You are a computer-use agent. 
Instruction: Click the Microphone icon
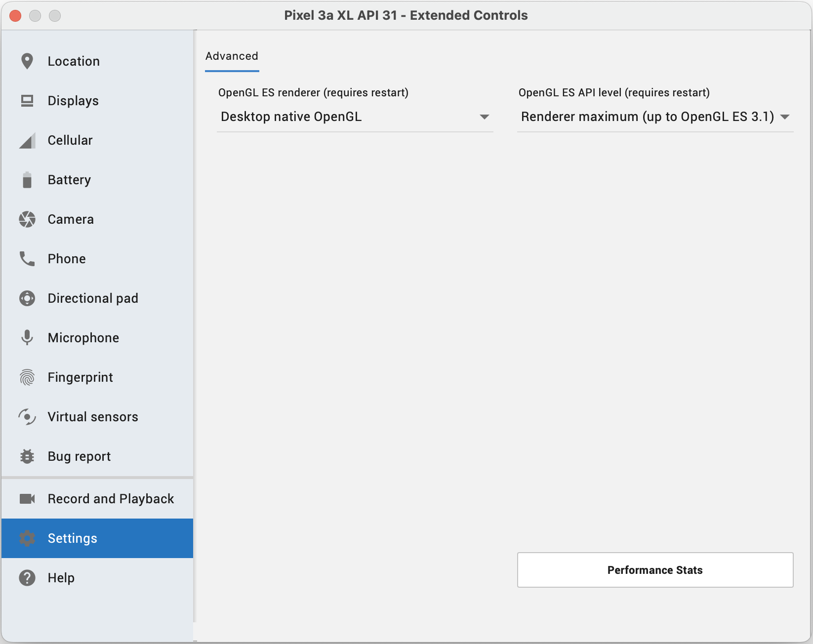(27, 338)
